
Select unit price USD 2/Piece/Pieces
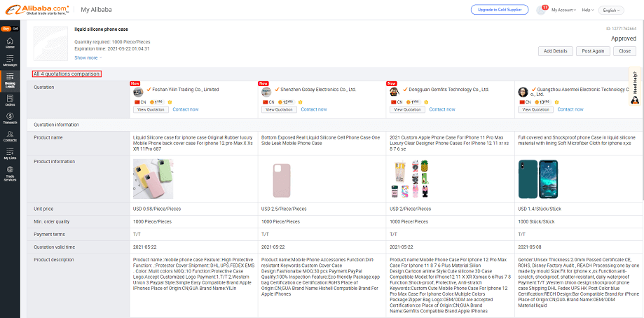(x=411, y=209)
